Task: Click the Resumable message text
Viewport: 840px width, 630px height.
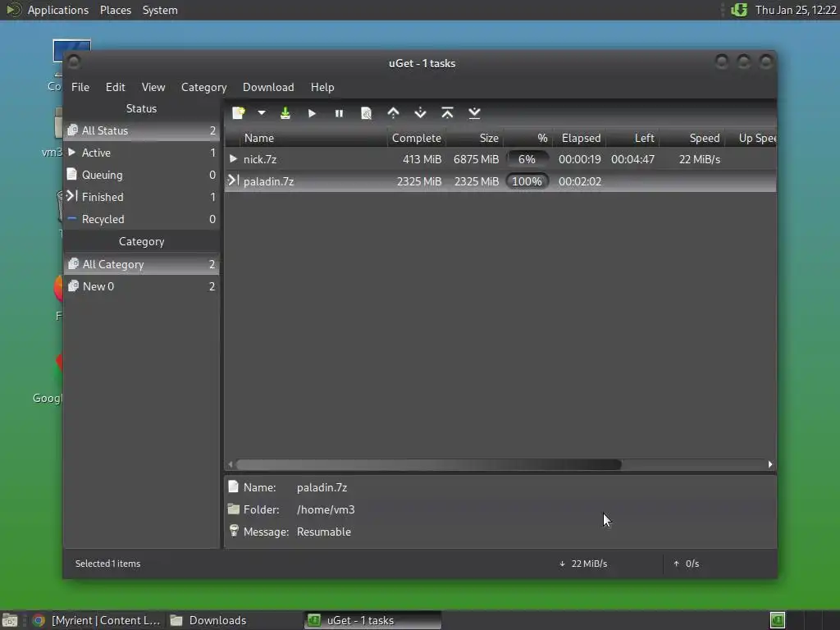Action: point(323,532)
